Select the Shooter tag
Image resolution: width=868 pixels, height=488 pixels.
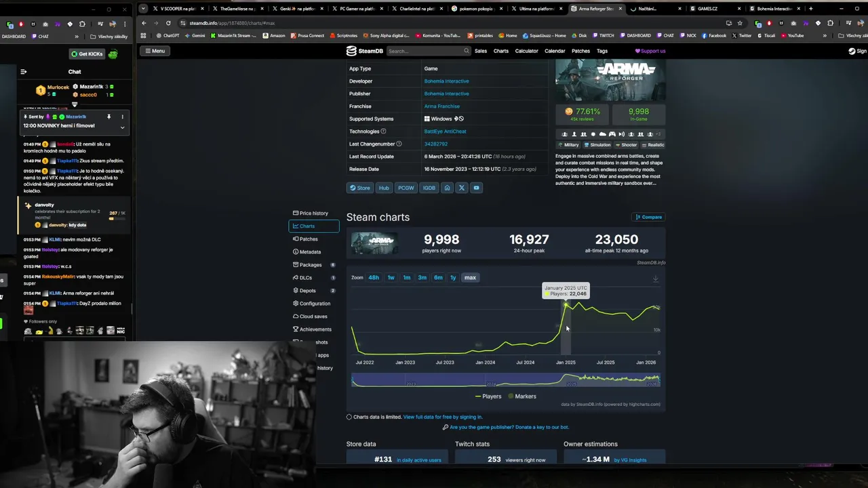pos(627,144)
